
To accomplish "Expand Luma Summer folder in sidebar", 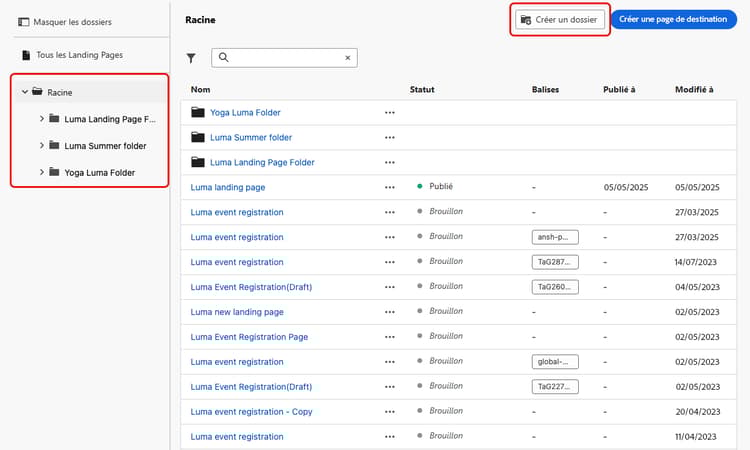I will click(41, 145).
